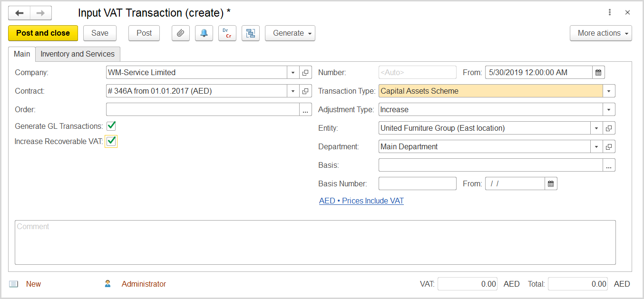
Task: Open calendar for Basis Number From date
Action: pos(551,183)
